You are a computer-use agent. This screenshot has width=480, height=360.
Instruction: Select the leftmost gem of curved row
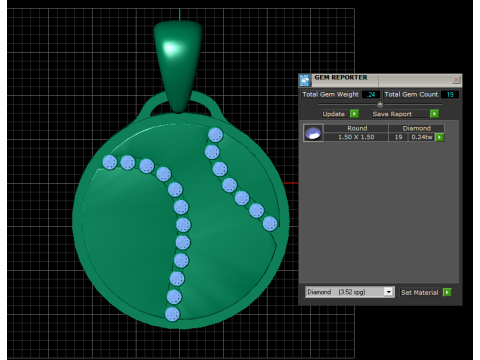coord(109,163)
